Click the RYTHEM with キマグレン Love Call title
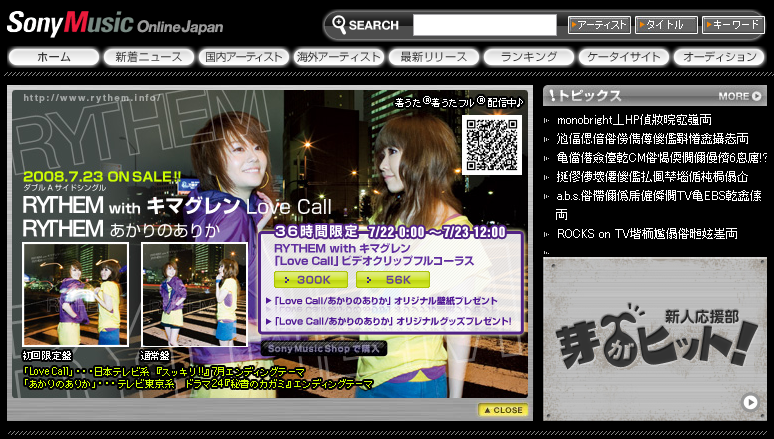Viewport: 774px width, 439px height. tap(177, 205)
